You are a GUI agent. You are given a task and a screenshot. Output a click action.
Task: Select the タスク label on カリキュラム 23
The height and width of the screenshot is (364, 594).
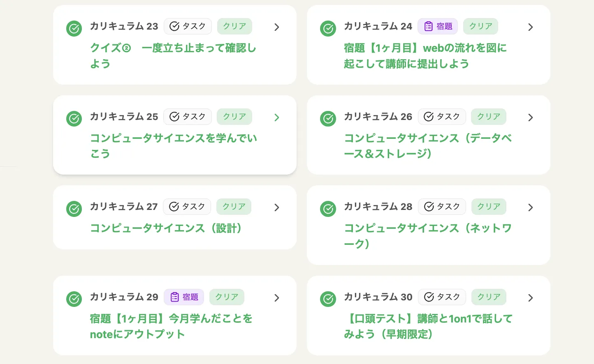coord(188,26)
